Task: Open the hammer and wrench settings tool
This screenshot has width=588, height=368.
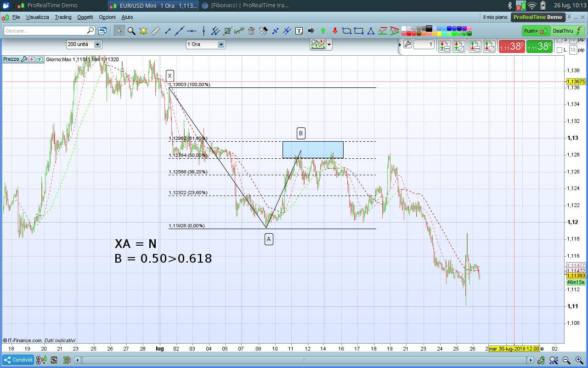Action: (x=263, y=31)
